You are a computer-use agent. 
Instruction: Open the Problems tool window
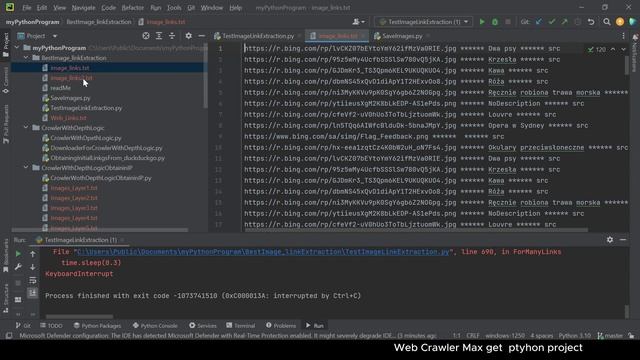[281, 325]
